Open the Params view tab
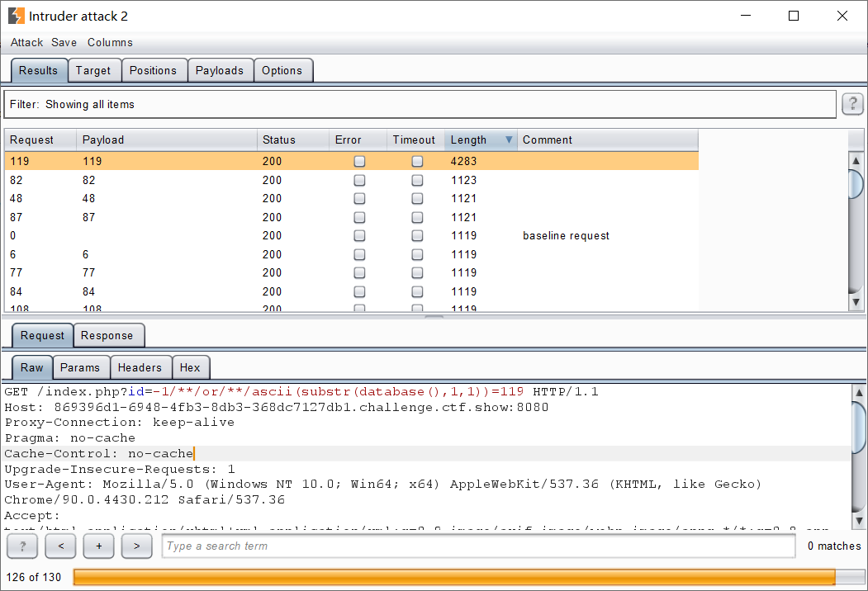868x591 pixels. (x=80, y=367)
